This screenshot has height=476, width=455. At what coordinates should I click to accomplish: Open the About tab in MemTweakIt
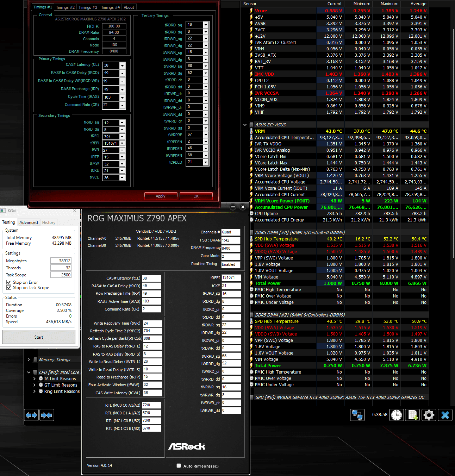tap(129, 7)
